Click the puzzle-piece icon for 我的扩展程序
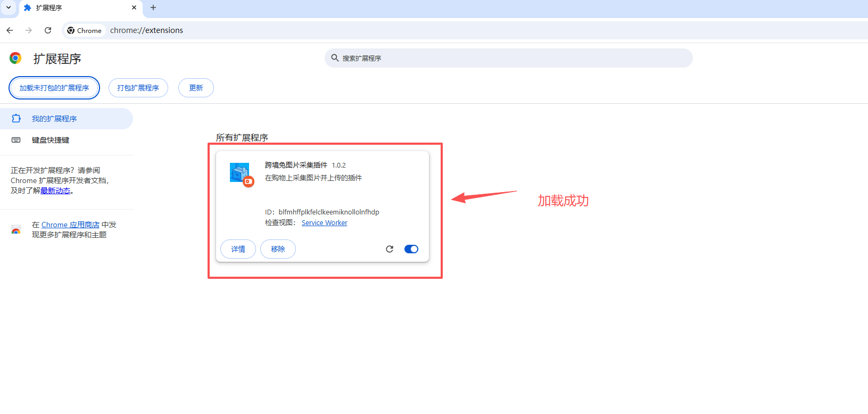 coord(16,119)
